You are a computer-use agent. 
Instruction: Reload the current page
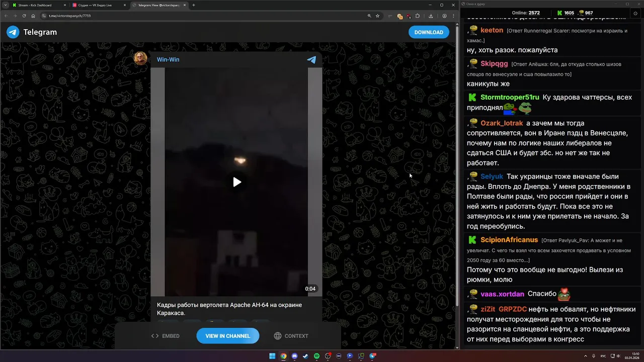click(24, 16)
